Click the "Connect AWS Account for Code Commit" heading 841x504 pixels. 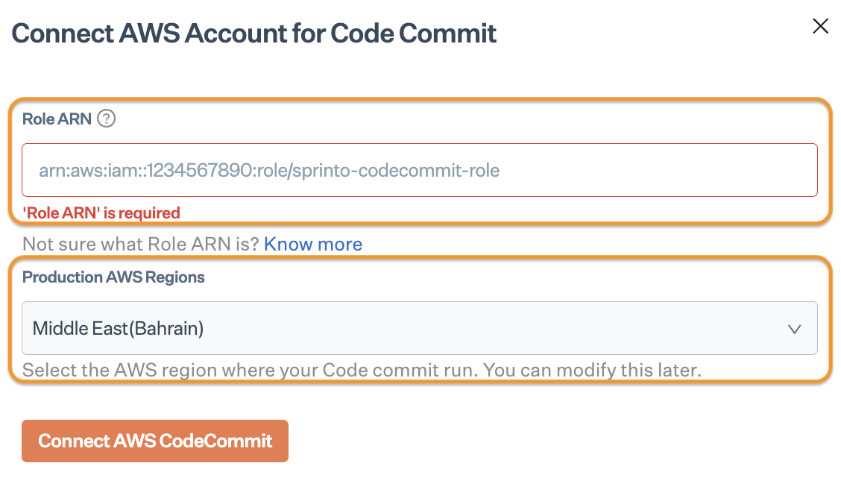[x=254, y=34]
